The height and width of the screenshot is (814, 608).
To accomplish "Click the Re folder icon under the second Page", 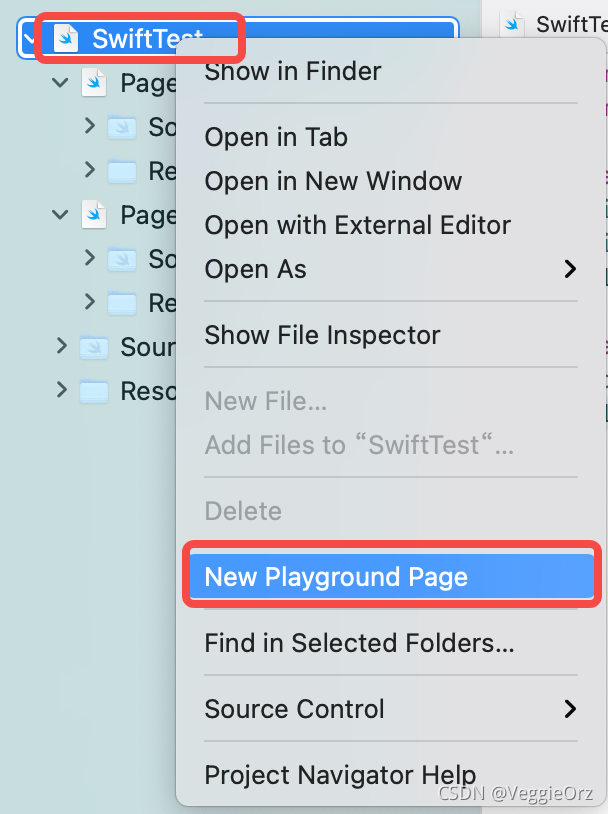I will [122, 303].
